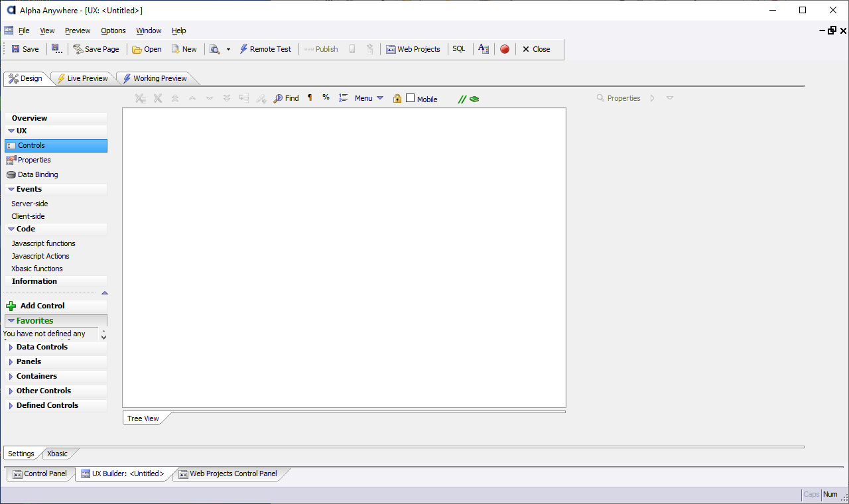Click the font settings 'A' icon
The height and width of the screenshot is (504, 849).
[484, 49]
